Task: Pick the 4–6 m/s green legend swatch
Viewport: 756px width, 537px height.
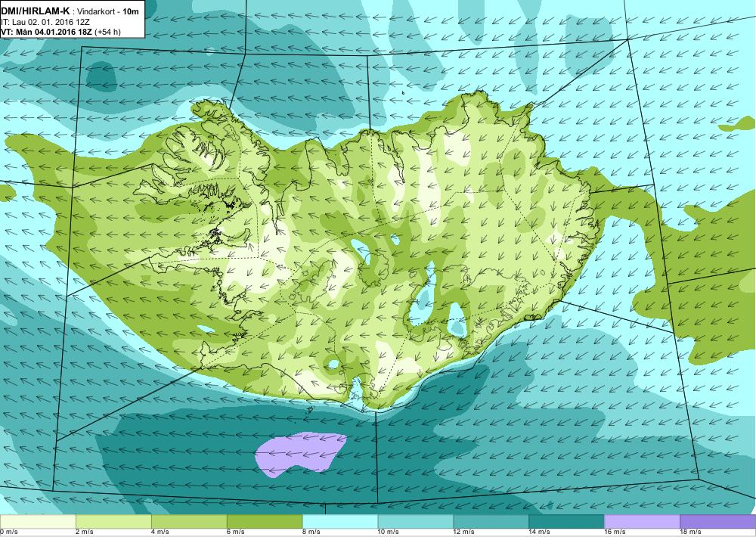Action: 189,521
